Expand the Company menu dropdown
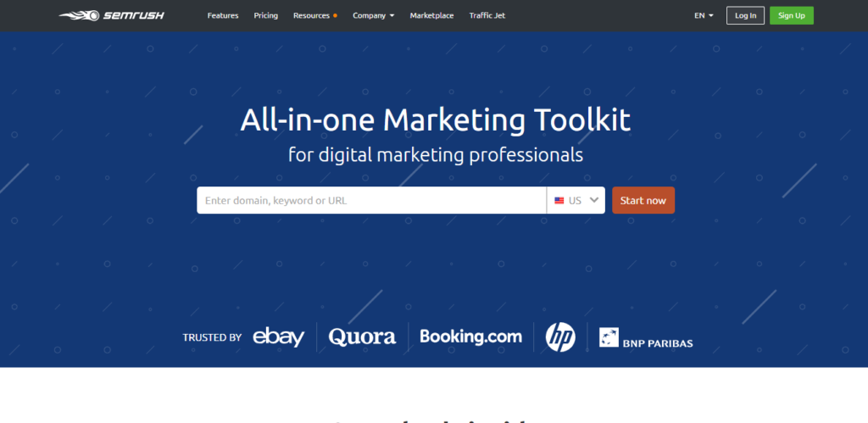 point(373,15)
